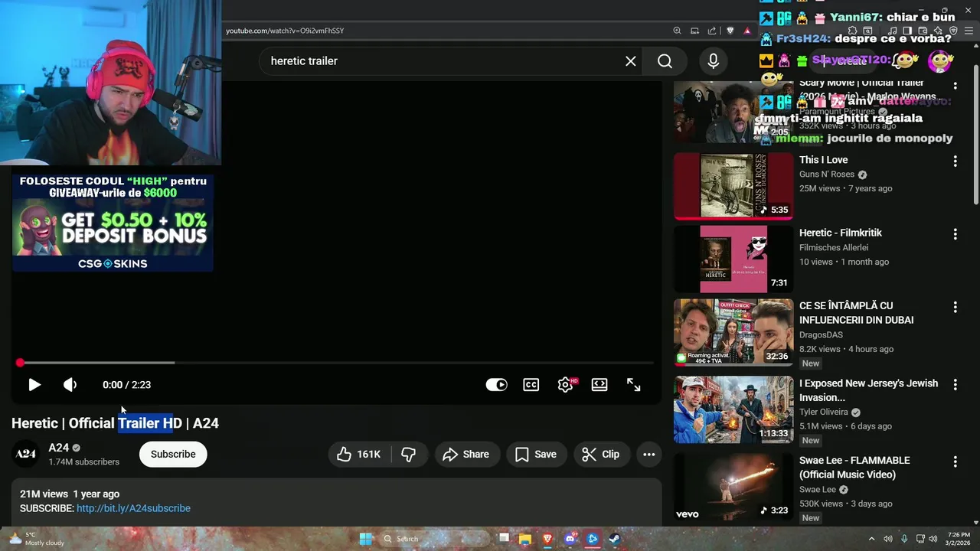
Task: Open the A24 channel avatar
Action: pos(26,455)
